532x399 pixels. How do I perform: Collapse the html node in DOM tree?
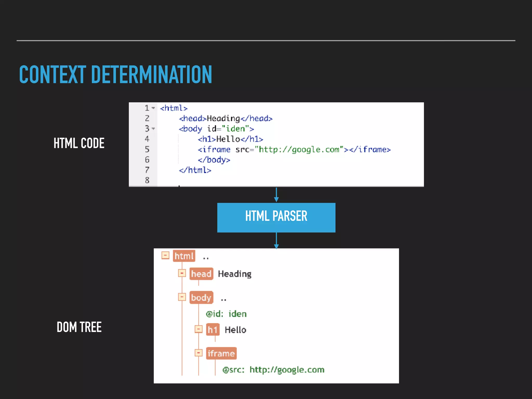click(165, 255)
